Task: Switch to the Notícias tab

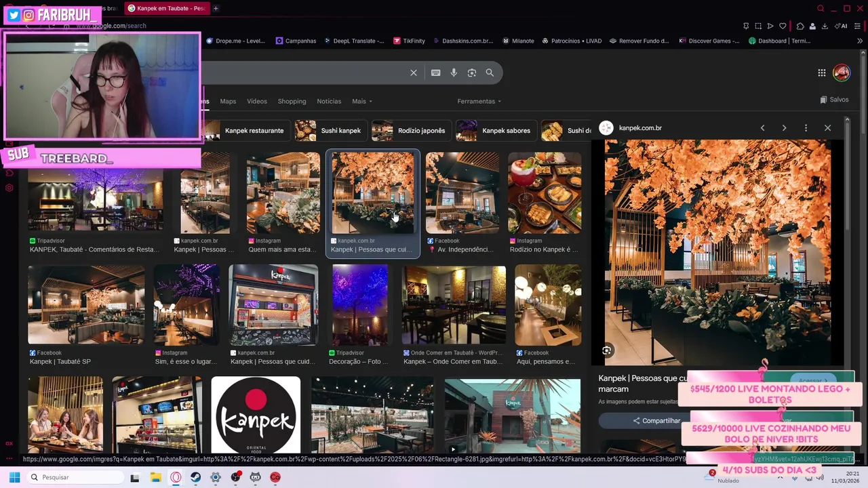Action: [329, 102]
